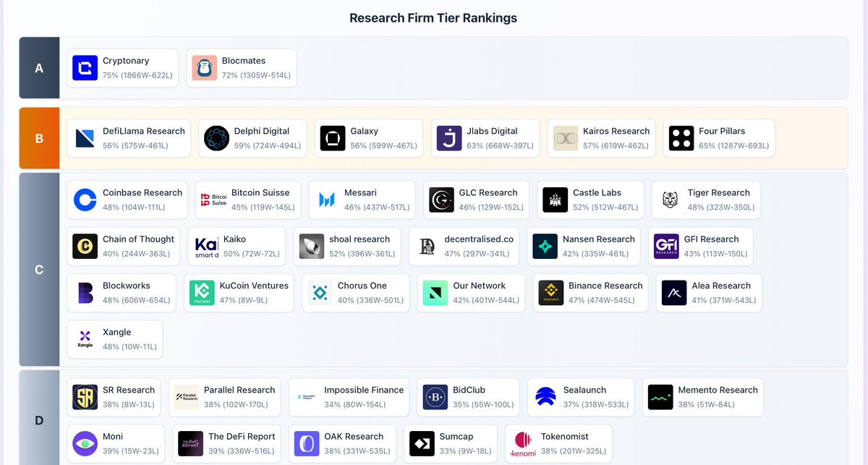Click the OAK Research logo
The image size is (868, 465).
[307, 443]
